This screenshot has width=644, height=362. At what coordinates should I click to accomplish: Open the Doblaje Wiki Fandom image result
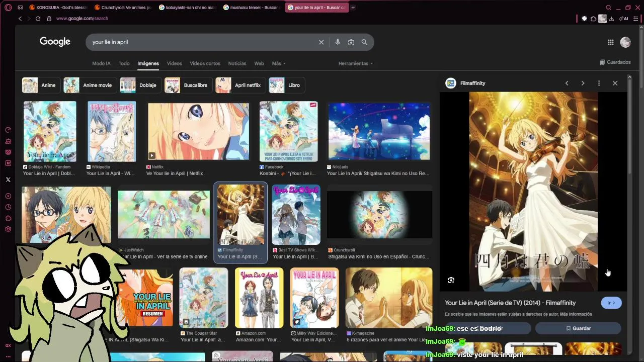pyautogui.click(x=49, y=131)
